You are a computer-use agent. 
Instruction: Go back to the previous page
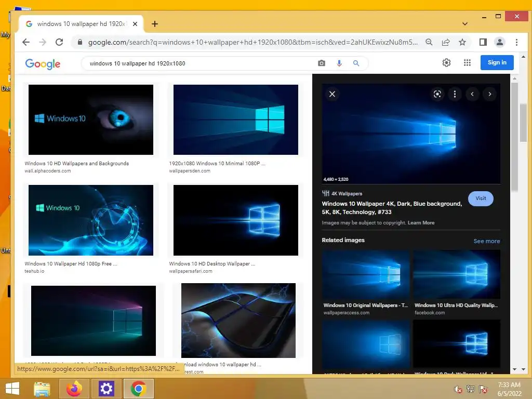(x=26, y=43)
